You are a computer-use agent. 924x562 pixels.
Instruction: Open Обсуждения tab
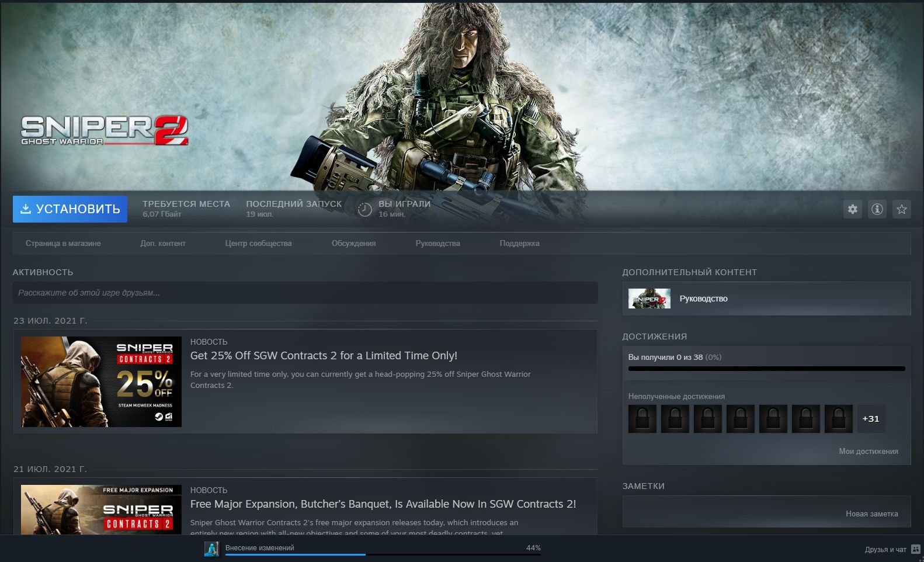[x=353, y=244]
